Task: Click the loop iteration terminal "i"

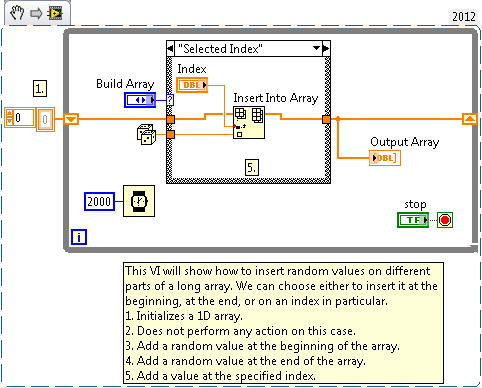Action: (79, 237)
